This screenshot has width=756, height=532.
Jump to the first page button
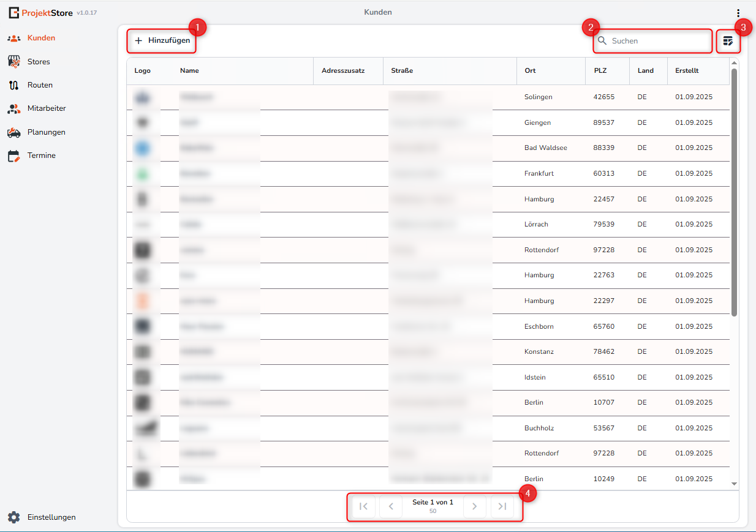(x=363, y=506)
